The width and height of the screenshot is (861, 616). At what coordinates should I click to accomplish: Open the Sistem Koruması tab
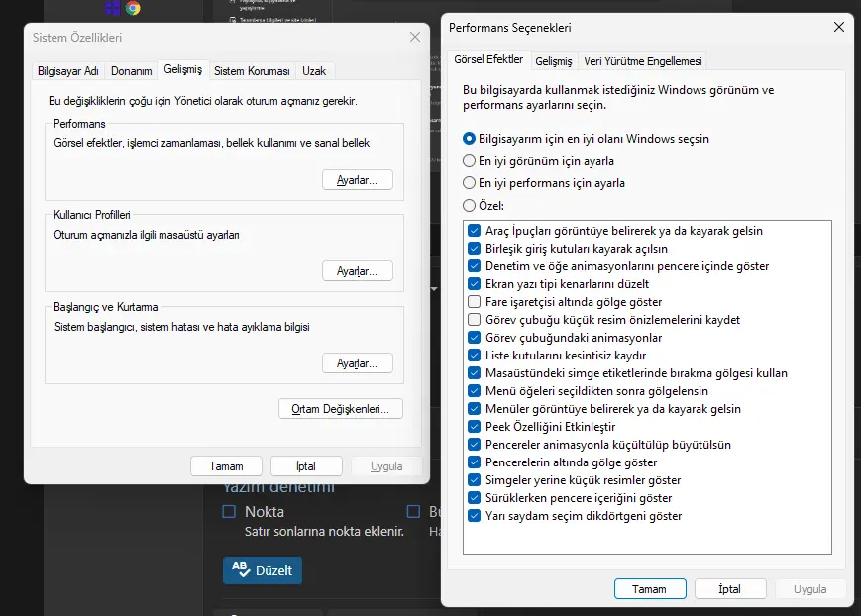[252, 71]
